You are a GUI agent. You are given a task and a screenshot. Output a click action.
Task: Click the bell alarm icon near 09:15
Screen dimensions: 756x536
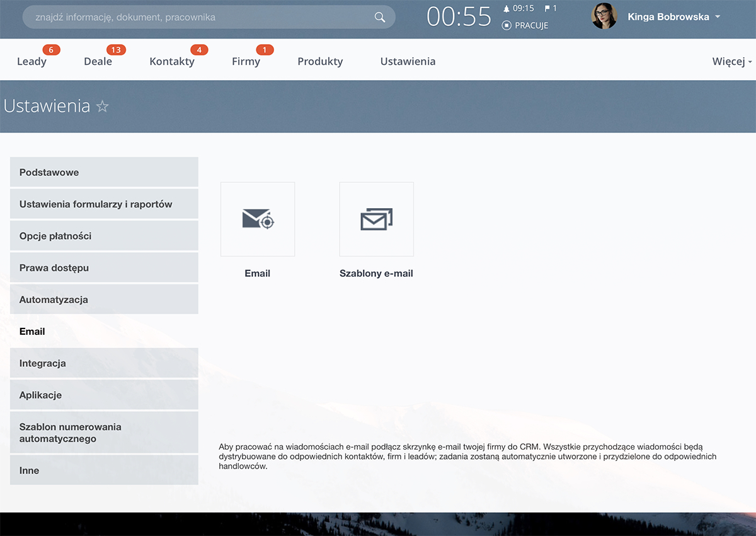coord(506,9)
